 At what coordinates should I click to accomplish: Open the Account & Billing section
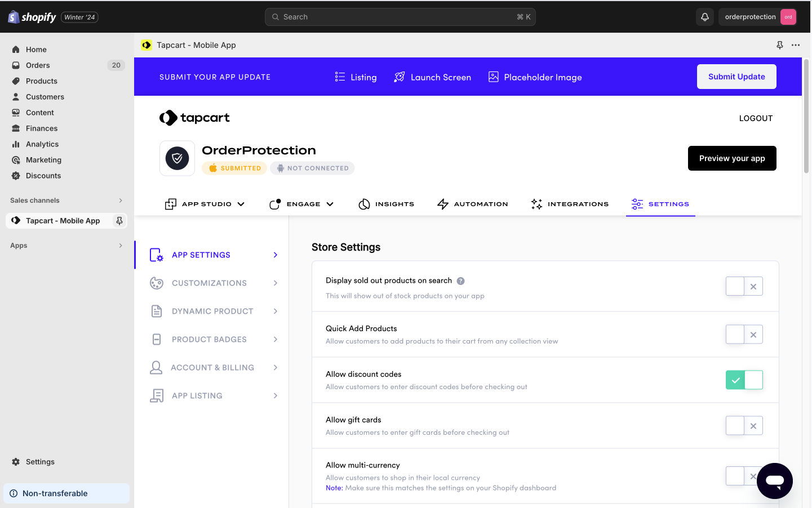coord(214,368)
